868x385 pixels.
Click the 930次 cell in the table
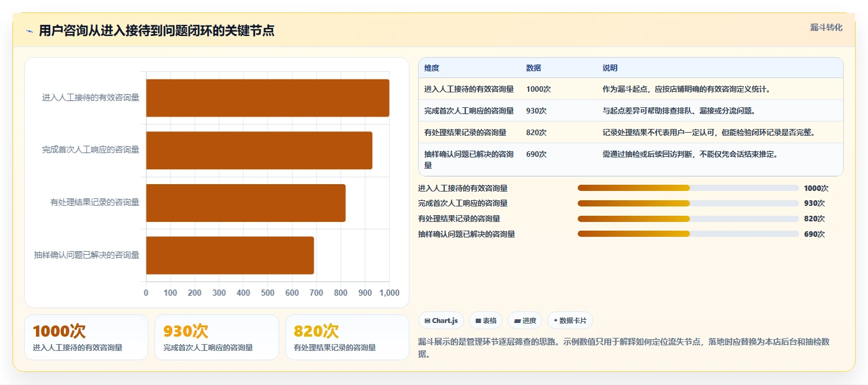pos(536,111)
